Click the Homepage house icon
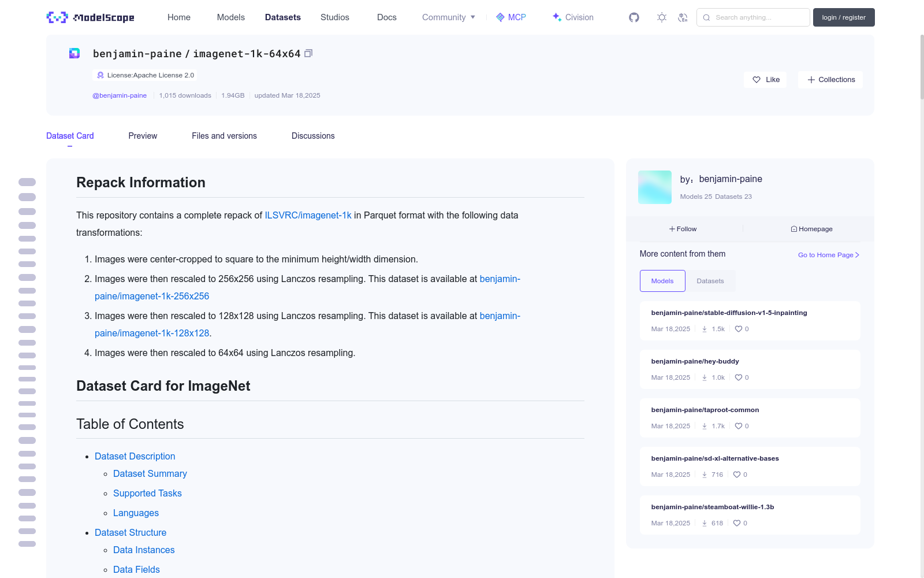924x578 pixels. coord(794,229)
